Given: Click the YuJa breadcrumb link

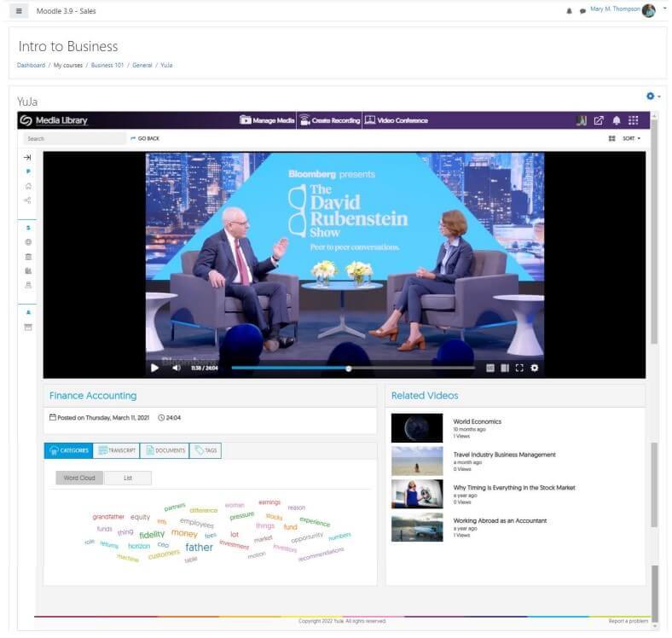Looking at the screenshot, I should coord(166,65).
